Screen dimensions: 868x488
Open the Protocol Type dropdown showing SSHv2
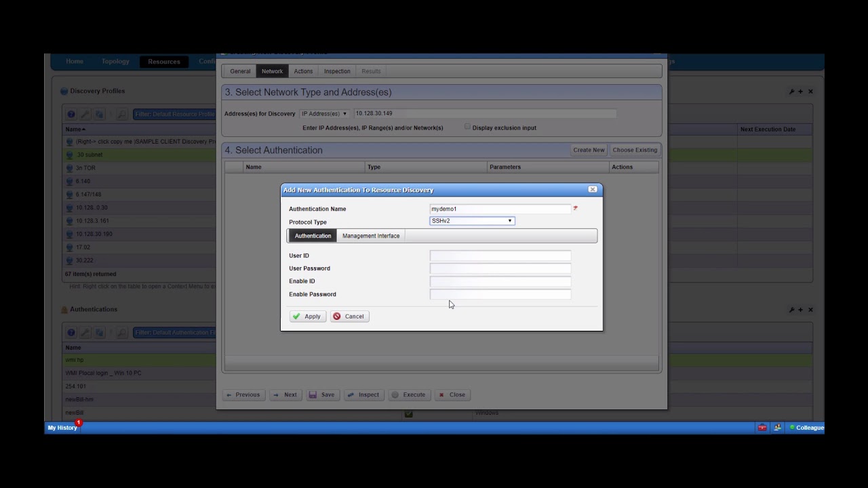472,221
